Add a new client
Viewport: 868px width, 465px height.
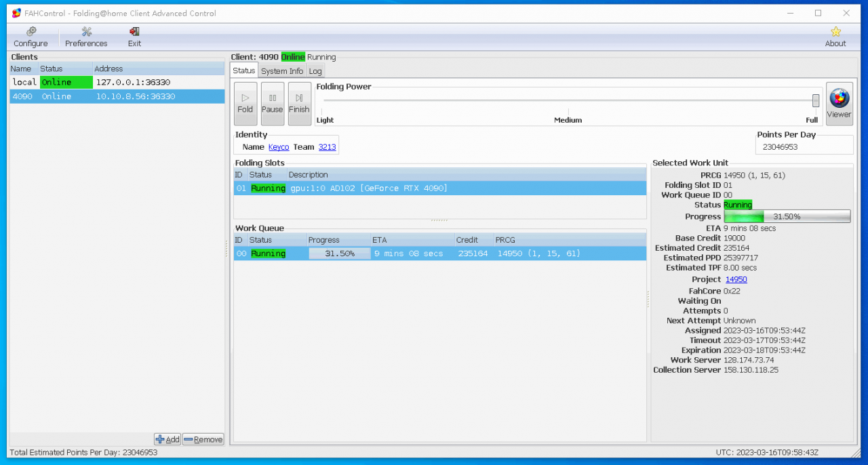167,439
